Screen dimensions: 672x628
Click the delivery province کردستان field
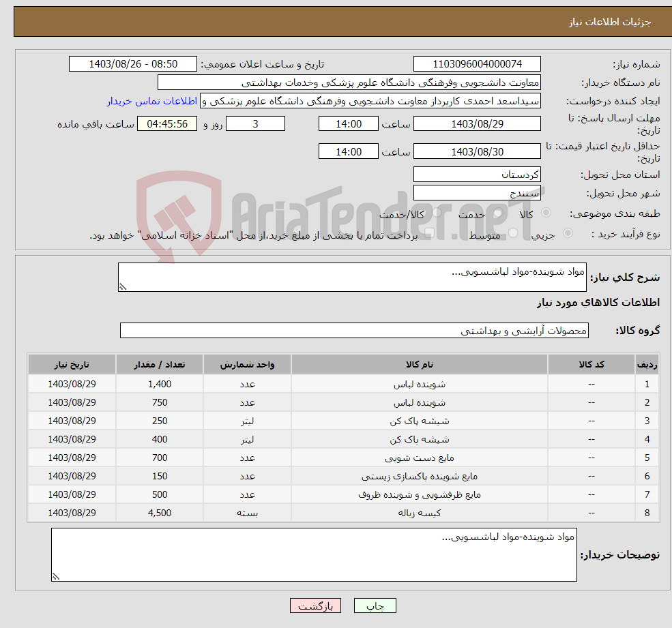click(477, 175)
